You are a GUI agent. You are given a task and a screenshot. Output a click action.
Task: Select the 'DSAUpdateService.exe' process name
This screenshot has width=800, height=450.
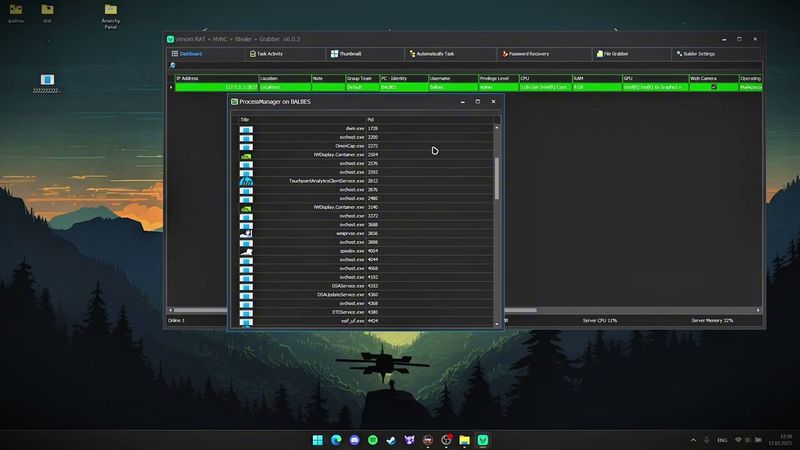341,294
